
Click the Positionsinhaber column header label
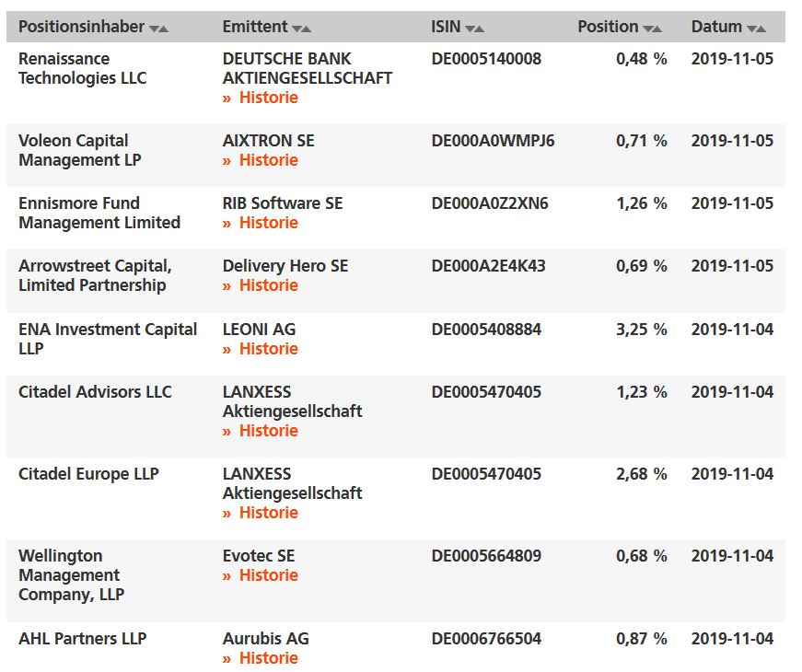tap(81, 27)
